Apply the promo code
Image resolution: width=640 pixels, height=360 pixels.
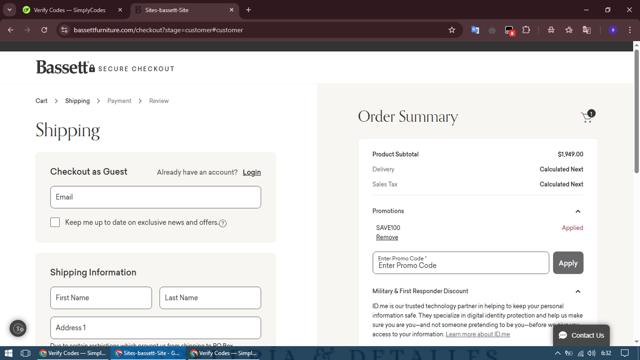568,263
